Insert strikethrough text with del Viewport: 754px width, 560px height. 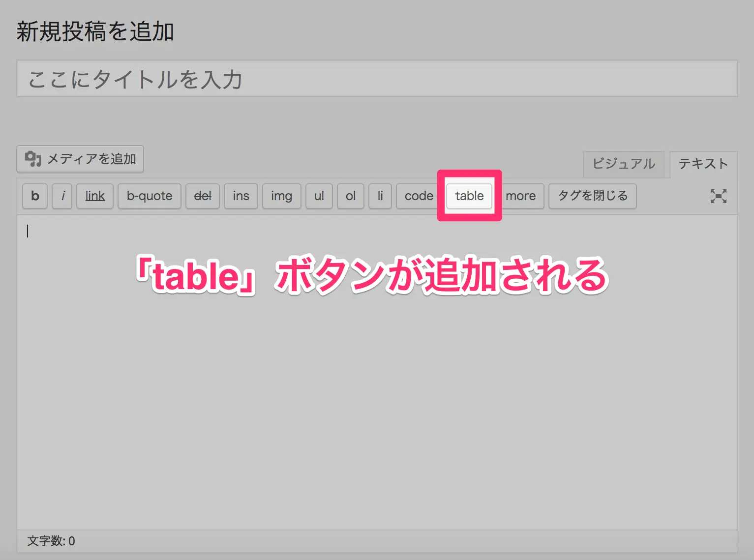click(x=202, y=196)
